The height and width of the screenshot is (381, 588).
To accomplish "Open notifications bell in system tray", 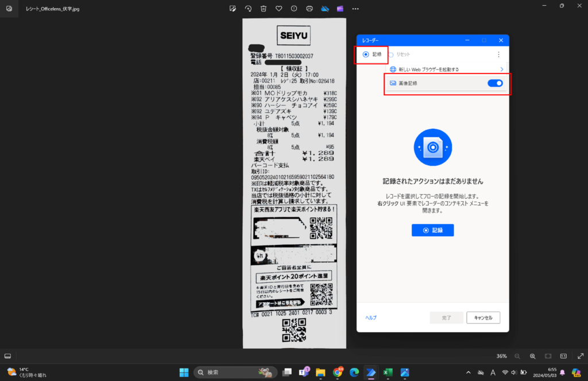I will [562, 372].
